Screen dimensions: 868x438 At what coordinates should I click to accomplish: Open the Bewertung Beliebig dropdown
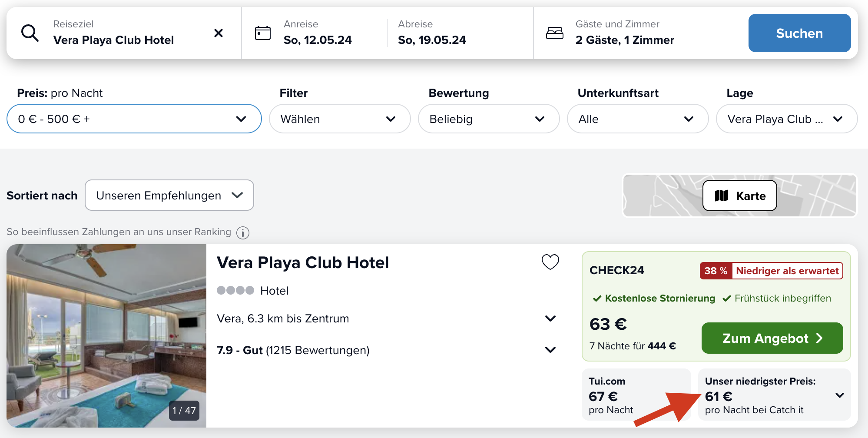(489, 119)
